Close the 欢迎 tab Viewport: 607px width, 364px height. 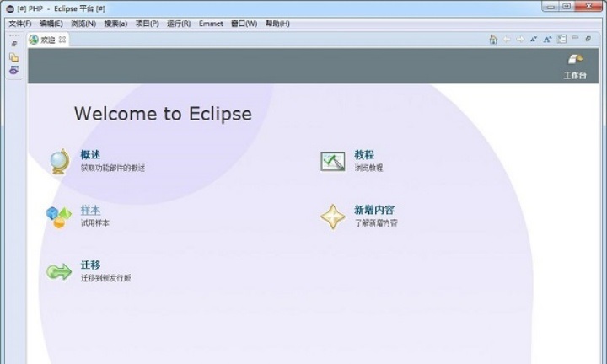tap(62, 40)
